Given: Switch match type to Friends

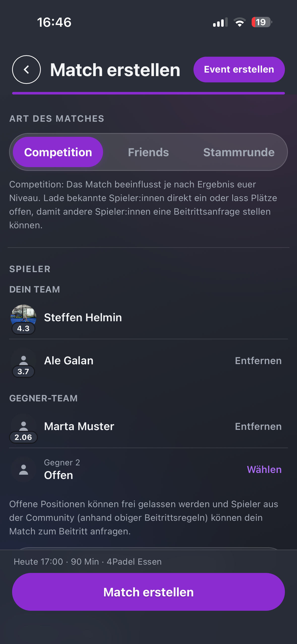Looking at the screenshot, I should pos(148,152).
